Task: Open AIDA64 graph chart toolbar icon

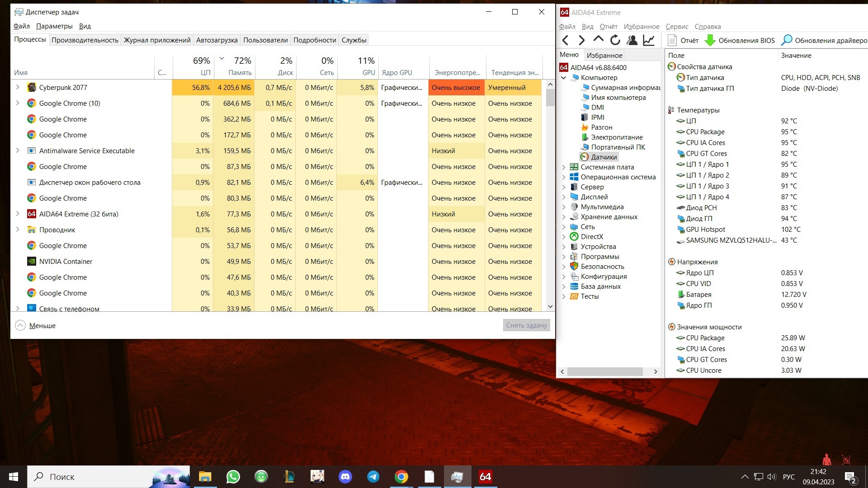Action: (x=649, y=40)
